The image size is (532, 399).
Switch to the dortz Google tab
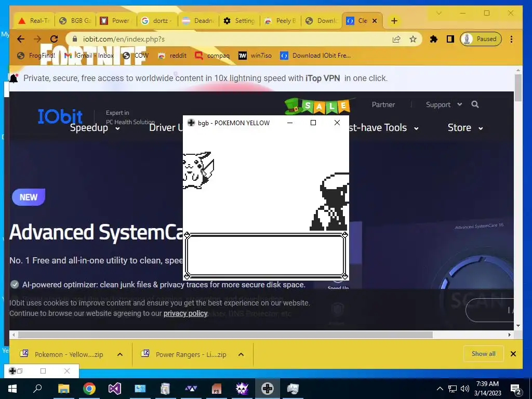[157, 21]
